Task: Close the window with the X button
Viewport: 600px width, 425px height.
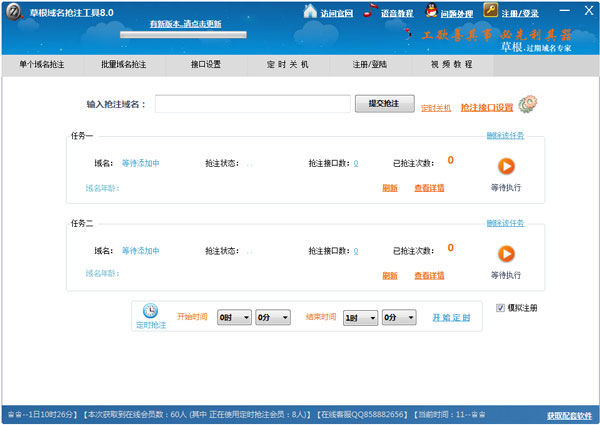Action: (589, 10)
